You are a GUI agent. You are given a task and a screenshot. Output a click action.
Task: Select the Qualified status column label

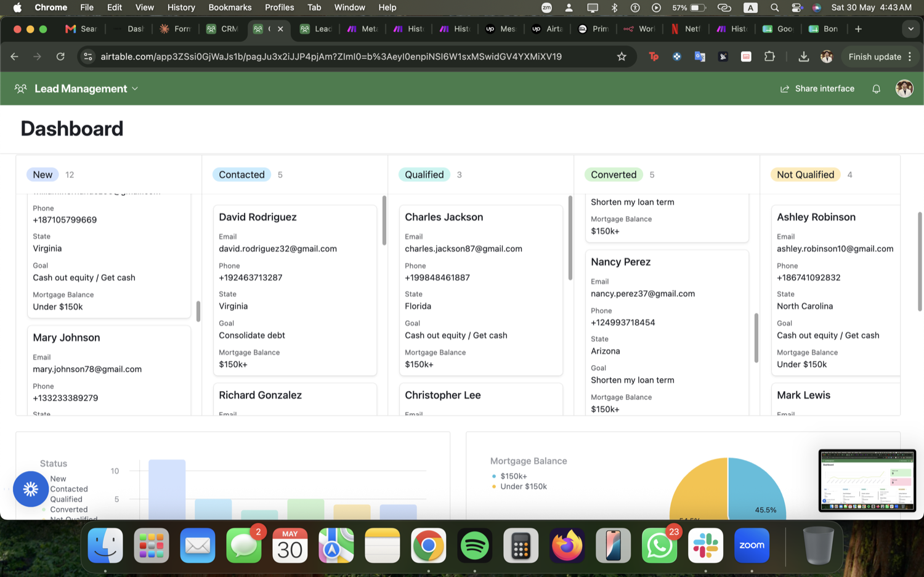tap(424, 175)
